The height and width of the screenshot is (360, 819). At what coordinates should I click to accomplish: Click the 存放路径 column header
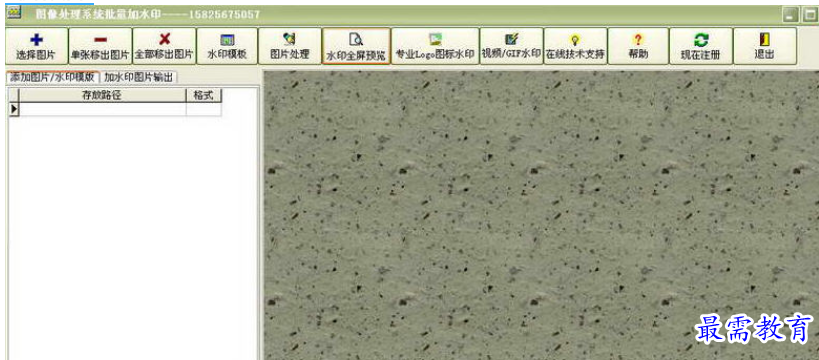point(102,95)
